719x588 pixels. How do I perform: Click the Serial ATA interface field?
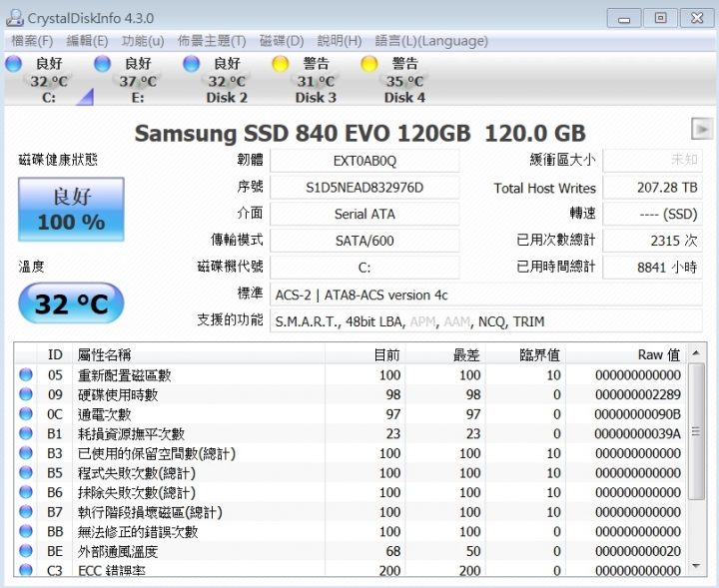click(364, 214)
